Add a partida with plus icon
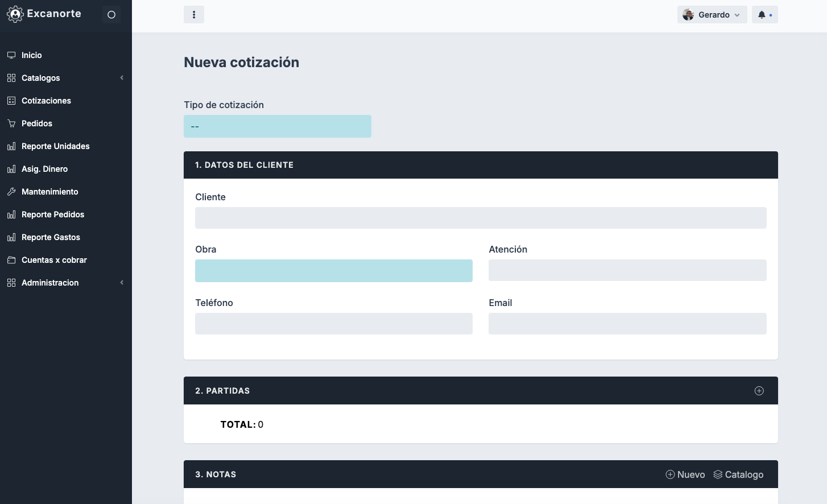 coord(759,391)
